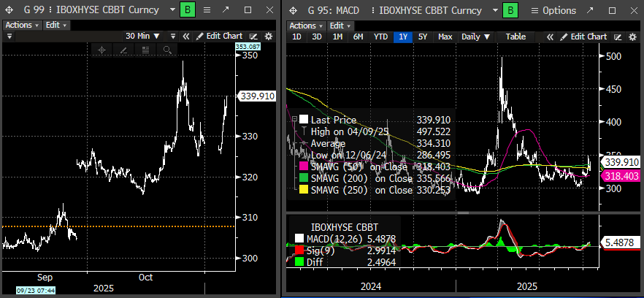Maximize the G 99 chart window
644x298 pixels.
[248, 10]
